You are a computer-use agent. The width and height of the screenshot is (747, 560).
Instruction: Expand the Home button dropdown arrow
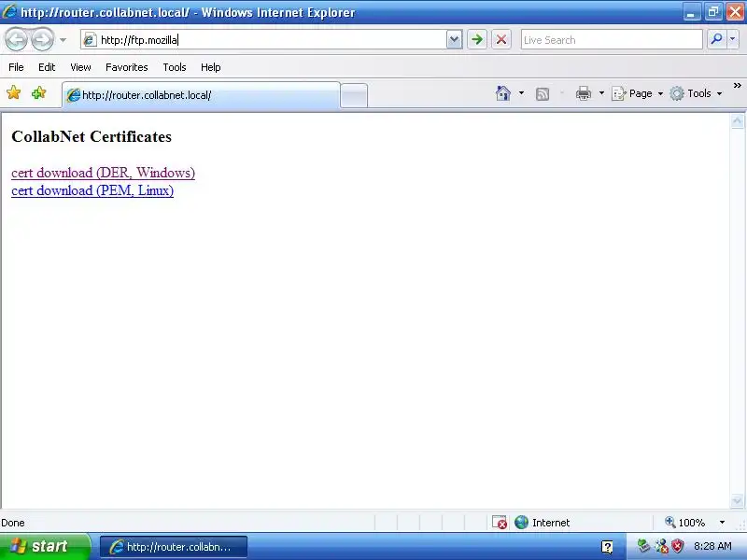tap(521, 93)
